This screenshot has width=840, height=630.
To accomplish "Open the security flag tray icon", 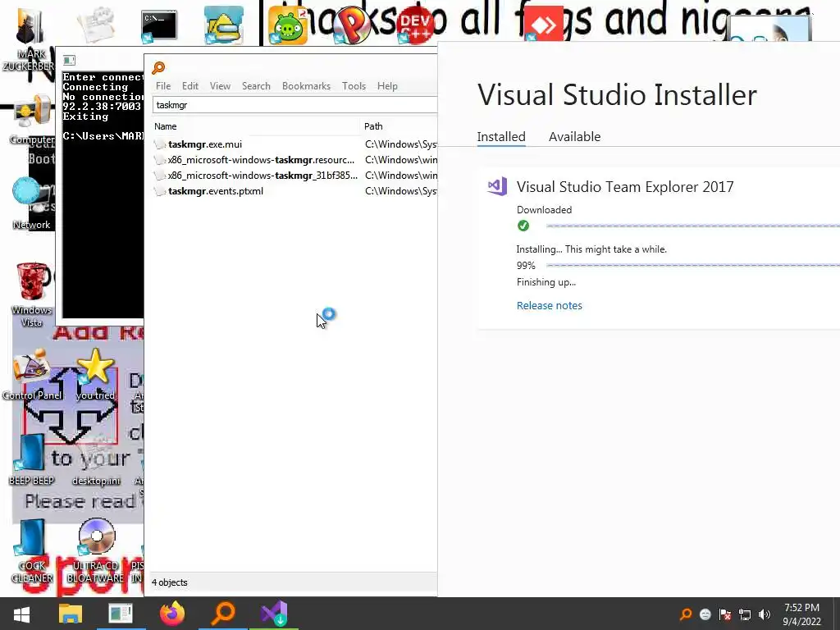I will point(725,614).
